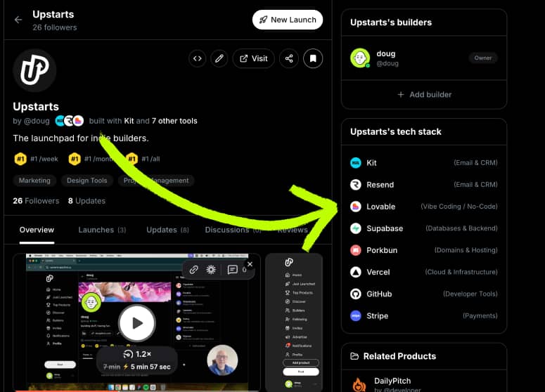
Task: Toggle the bookmark icon for Upstarts
Action: (313, 58)
